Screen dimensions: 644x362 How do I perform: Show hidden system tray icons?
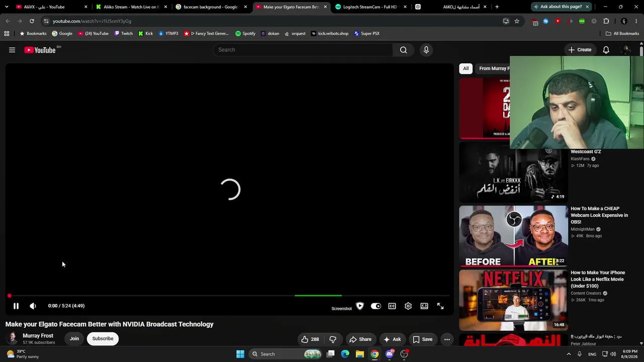[569, 354]
